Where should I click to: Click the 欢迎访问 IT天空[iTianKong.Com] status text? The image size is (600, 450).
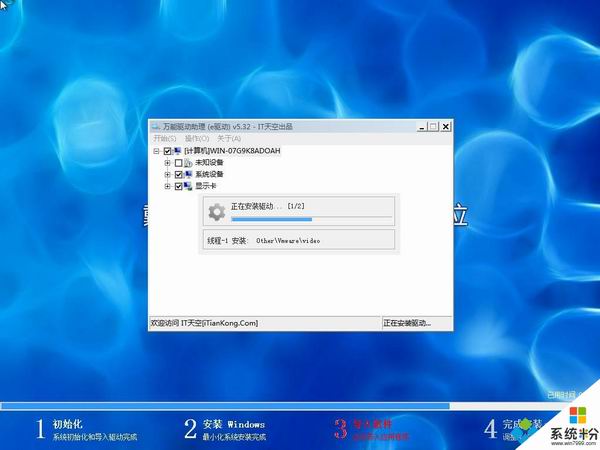(204, 323)
